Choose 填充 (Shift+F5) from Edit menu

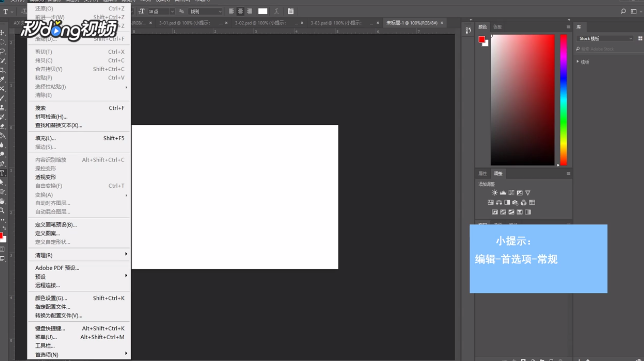[x=79, y=138]
